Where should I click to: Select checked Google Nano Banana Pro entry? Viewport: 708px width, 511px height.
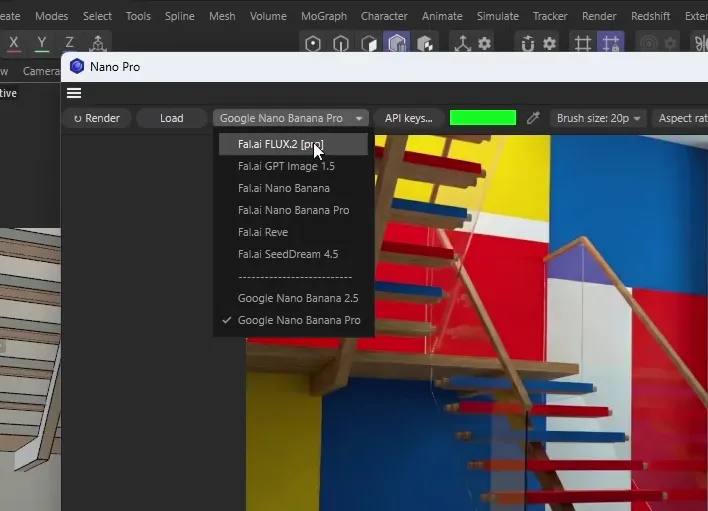293,321
